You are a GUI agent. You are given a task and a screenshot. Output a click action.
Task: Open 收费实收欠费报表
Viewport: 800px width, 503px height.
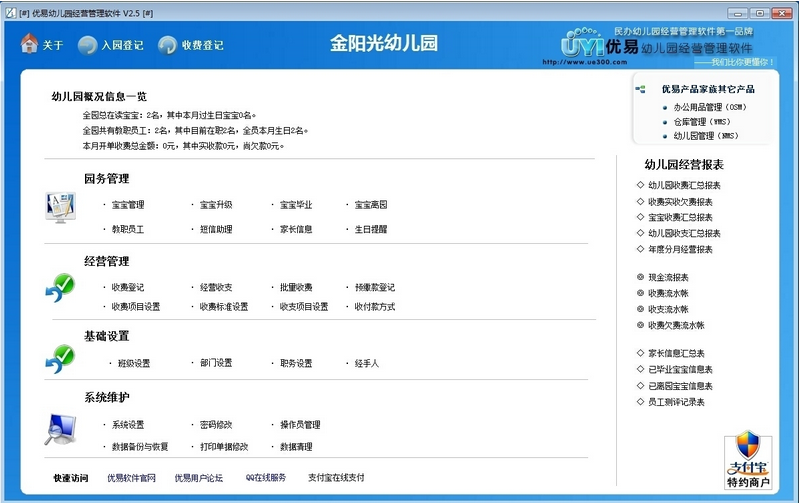[x=680, y=202]
